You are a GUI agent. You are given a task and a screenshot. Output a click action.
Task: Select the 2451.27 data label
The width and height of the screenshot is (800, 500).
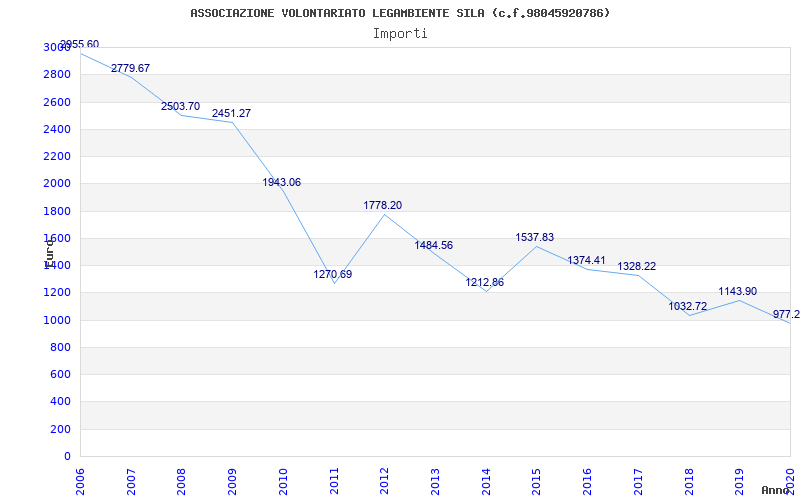[232, 113]
